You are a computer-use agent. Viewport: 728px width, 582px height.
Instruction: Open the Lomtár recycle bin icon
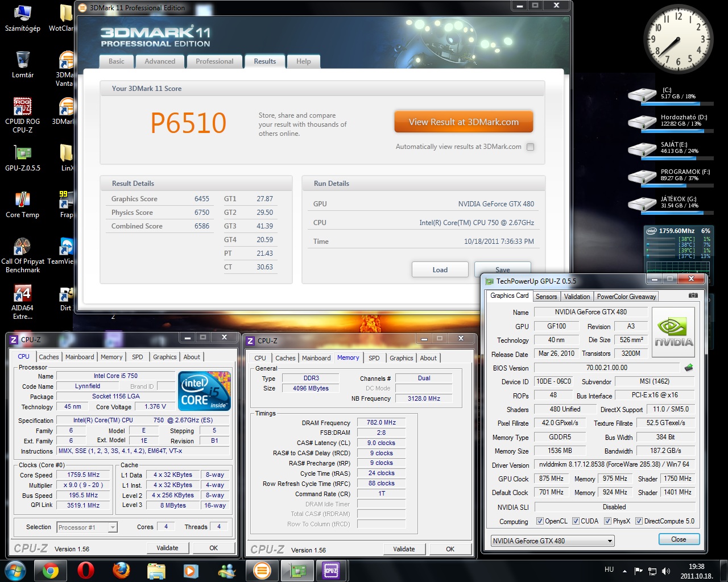point(23,64)
